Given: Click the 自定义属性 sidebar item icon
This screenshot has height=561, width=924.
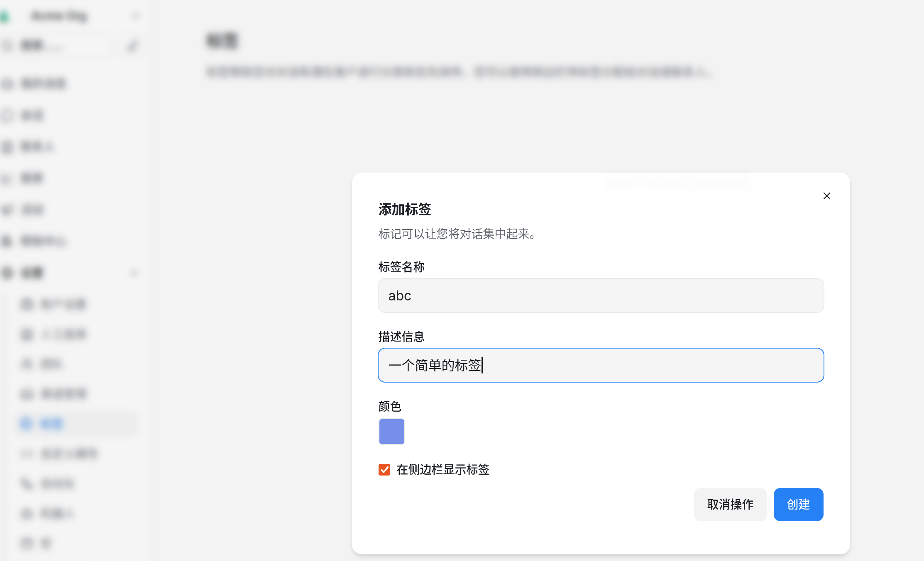Looking at the screenshot, I should tap(27, 454).
